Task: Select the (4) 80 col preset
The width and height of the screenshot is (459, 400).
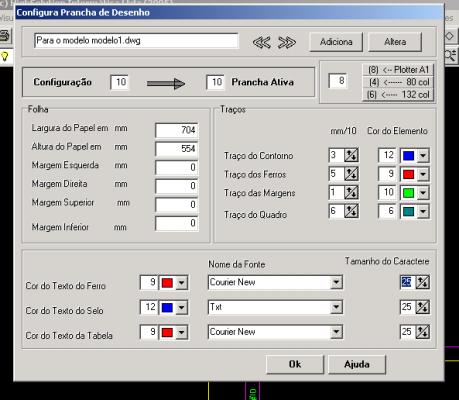Action: [398, 82]
